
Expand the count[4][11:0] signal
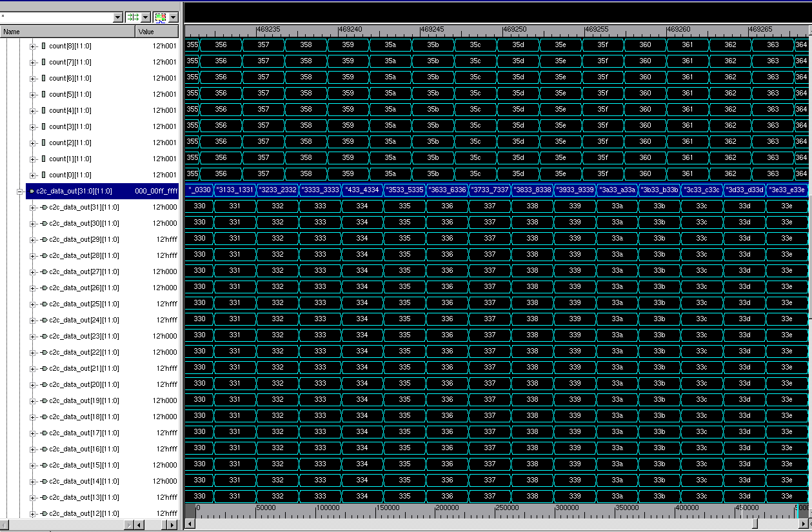point(33,110)
